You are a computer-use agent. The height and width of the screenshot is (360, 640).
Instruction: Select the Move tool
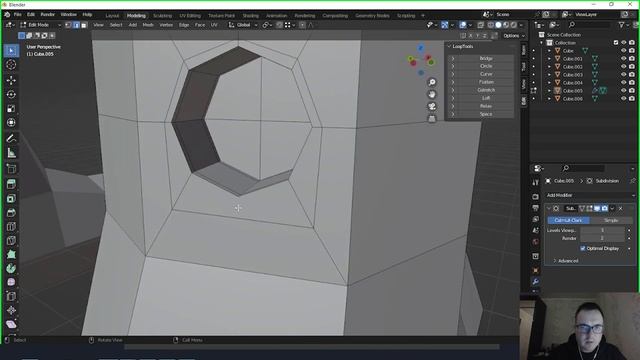tap(11, 80)
